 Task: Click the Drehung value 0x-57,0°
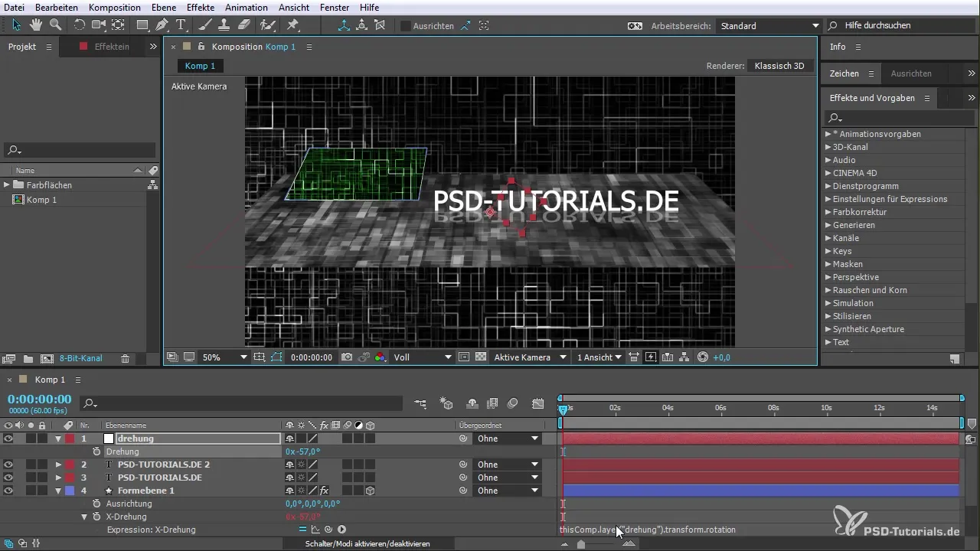click(302, 452)
